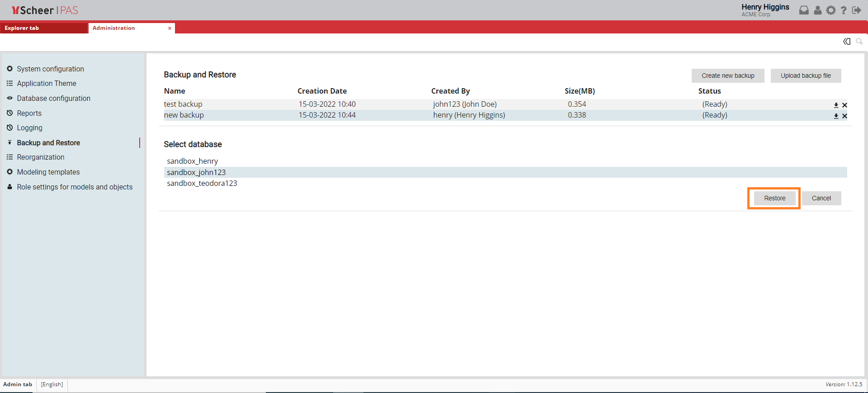
Task: Open settings gear icon in top bar
Action: [830, 10]
